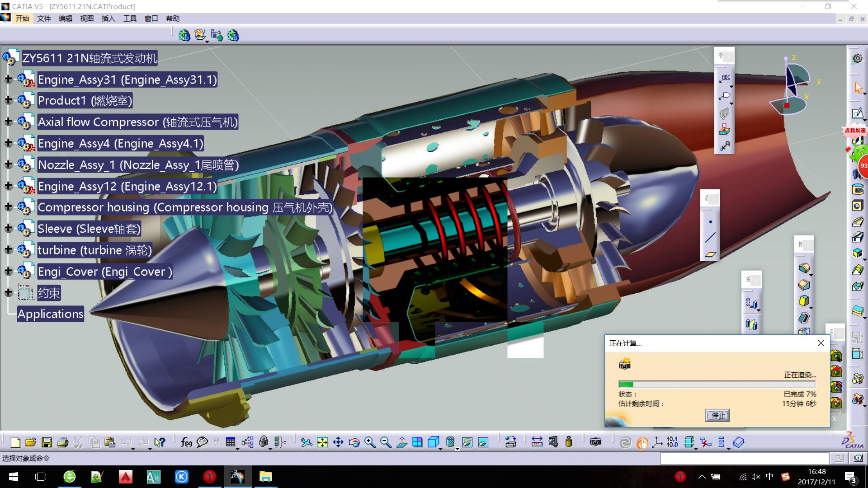Click the New document icon

pos(15,442)
